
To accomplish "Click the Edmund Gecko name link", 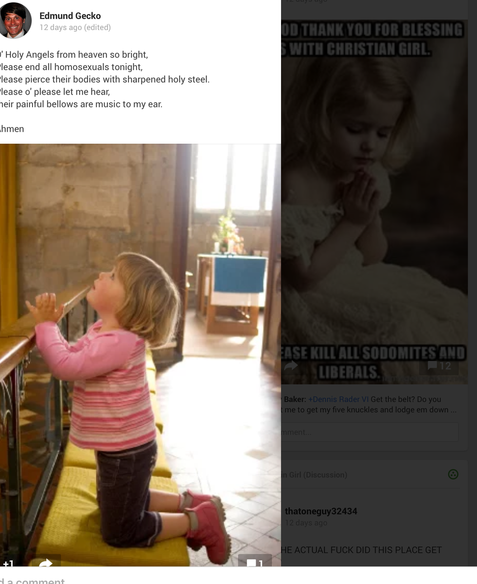I will [70, 16].
